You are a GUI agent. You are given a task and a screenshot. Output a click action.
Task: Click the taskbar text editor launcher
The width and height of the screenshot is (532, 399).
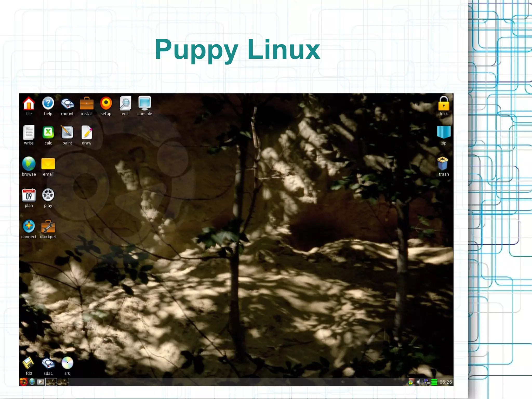coord(41,382)
